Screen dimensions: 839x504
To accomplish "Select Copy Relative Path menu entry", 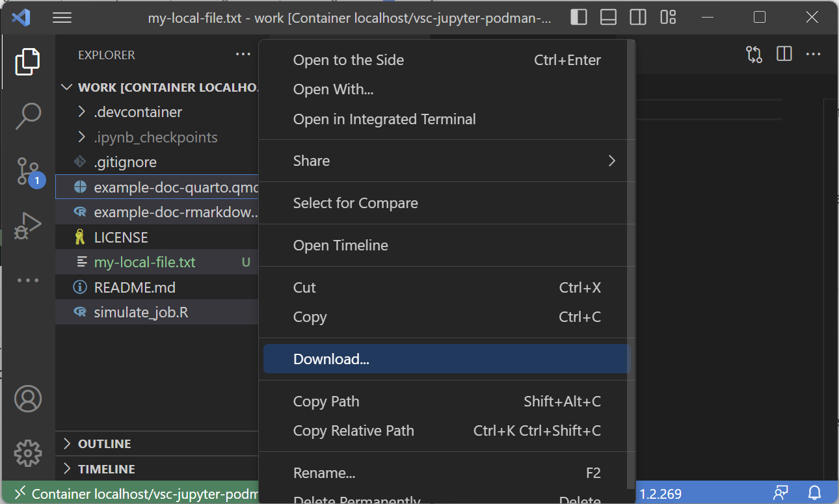I will pyautogui.click(x=353, y=431).
